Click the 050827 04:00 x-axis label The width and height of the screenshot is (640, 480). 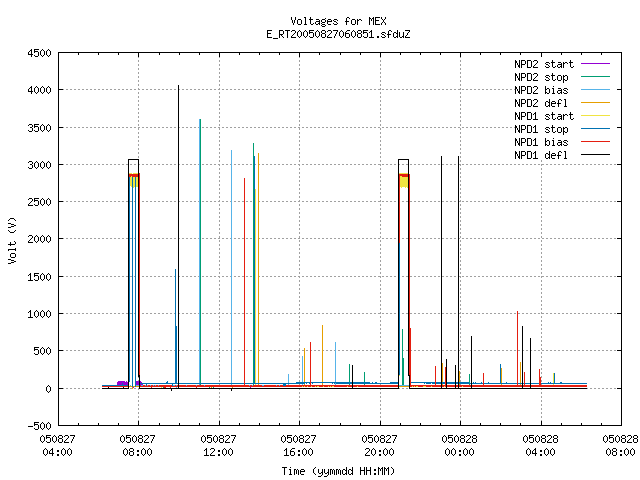(x=57, y=445)
